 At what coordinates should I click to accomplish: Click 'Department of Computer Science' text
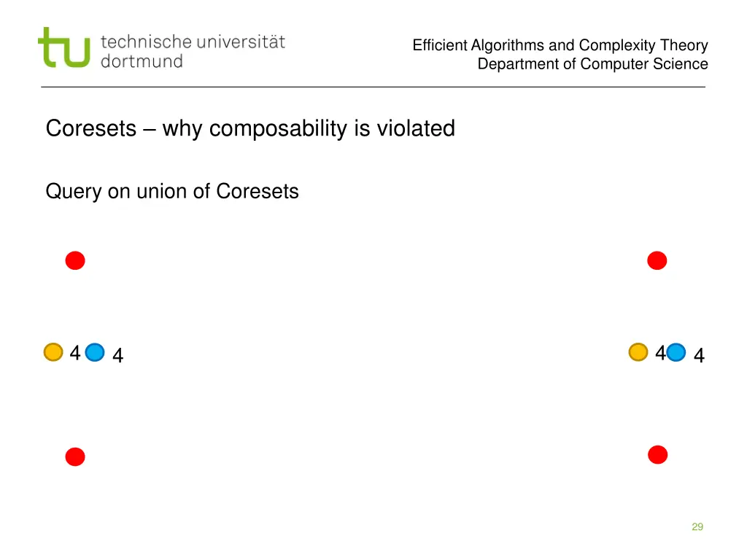click(592, 64)
